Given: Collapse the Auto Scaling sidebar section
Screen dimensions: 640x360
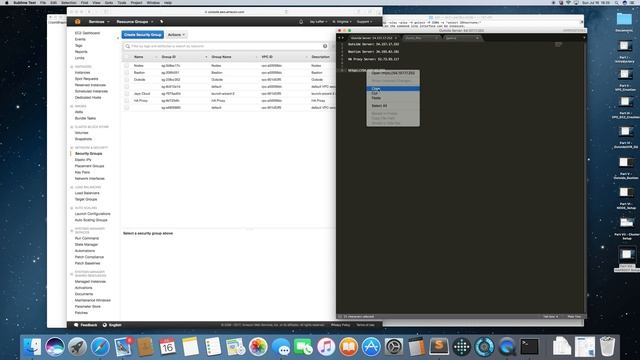Looking at the screenshot, I should pos(72,208).
